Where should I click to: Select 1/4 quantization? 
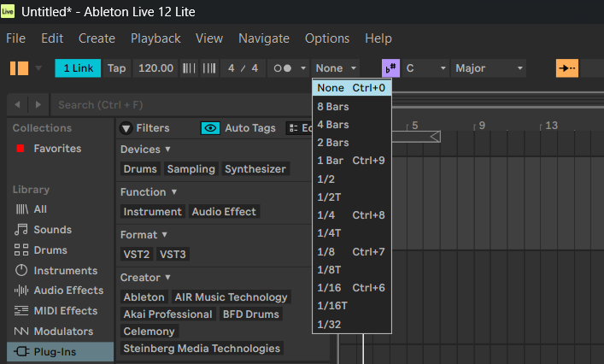click(352, 215)
